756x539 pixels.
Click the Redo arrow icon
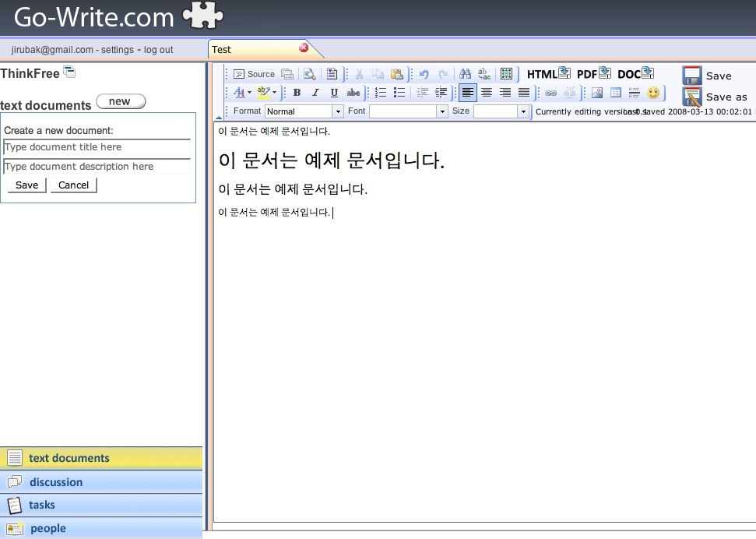click(x=443, y=74)
